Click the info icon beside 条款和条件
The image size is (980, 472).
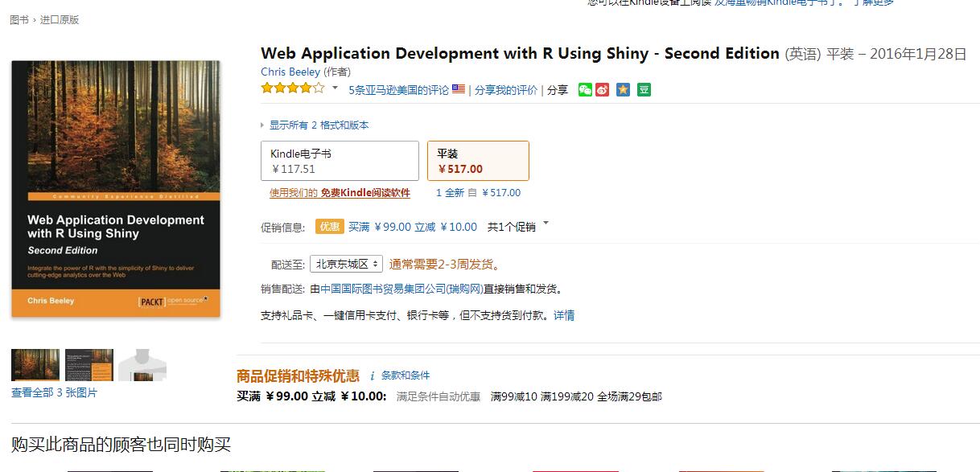point(373,376)
